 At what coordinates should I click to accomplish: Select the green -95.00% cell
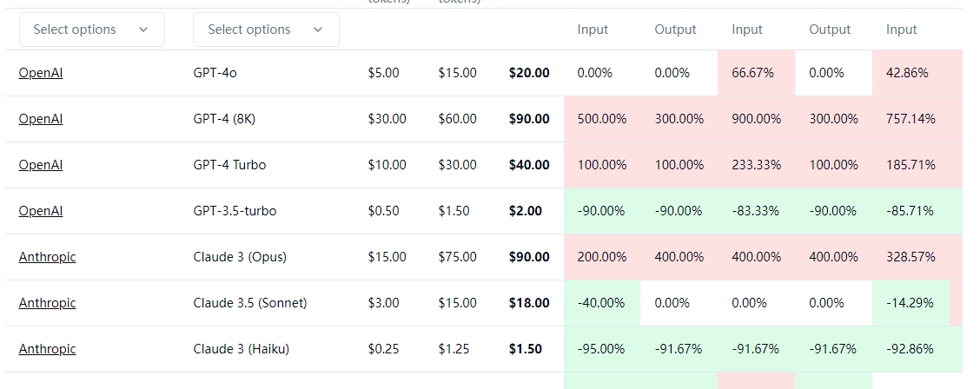coord(601,349)
